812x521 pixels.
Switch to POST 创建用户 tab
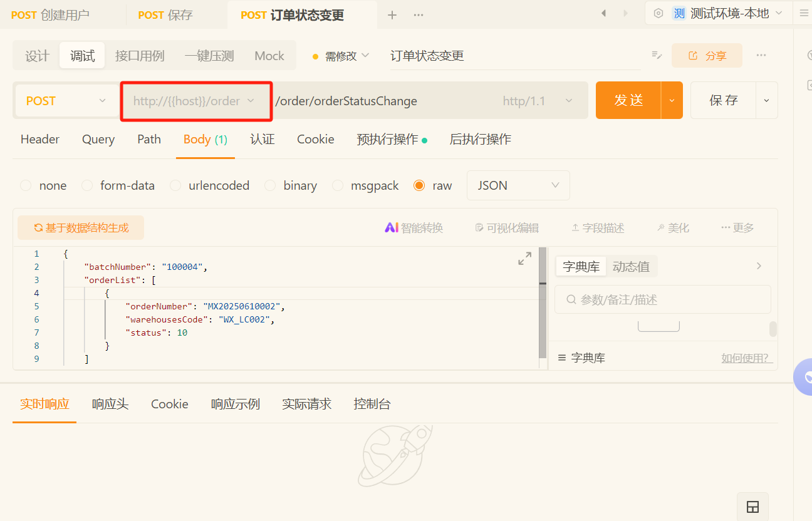[x=50, y=15]
